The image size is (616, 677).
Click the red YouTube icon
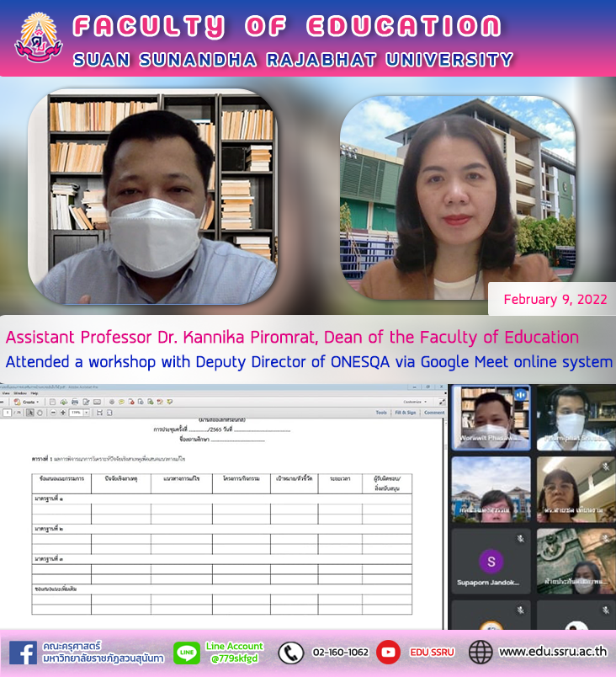388,652
